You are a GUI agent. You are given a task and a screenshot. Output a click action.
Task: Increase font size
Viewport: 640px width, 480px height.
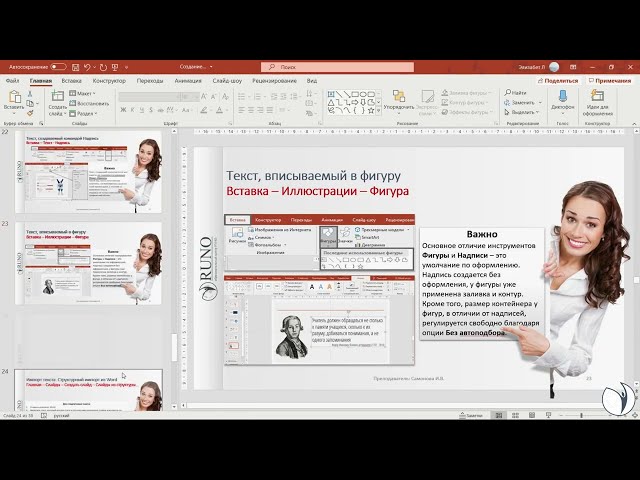tap(204, 97)
